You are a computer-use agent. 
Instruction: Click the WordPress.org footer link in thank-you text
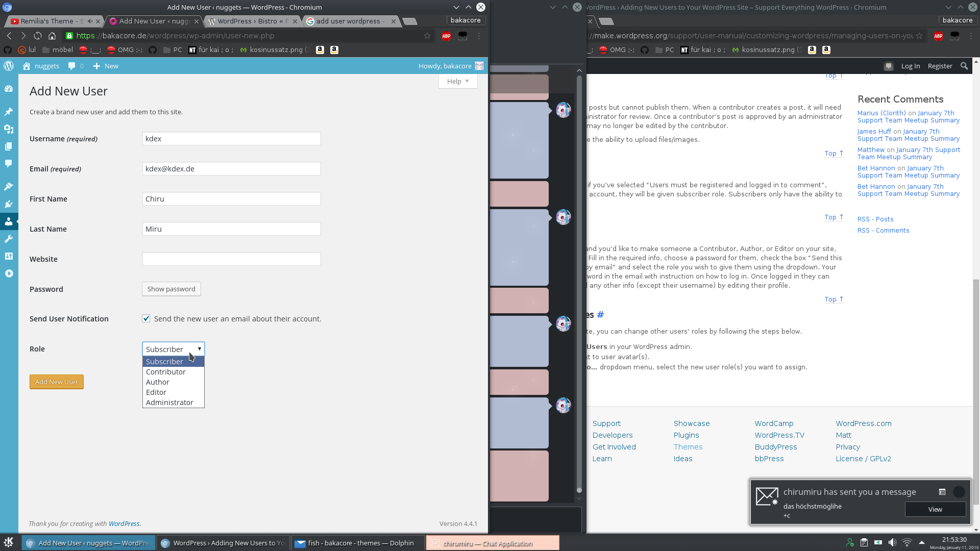point(124,523)
